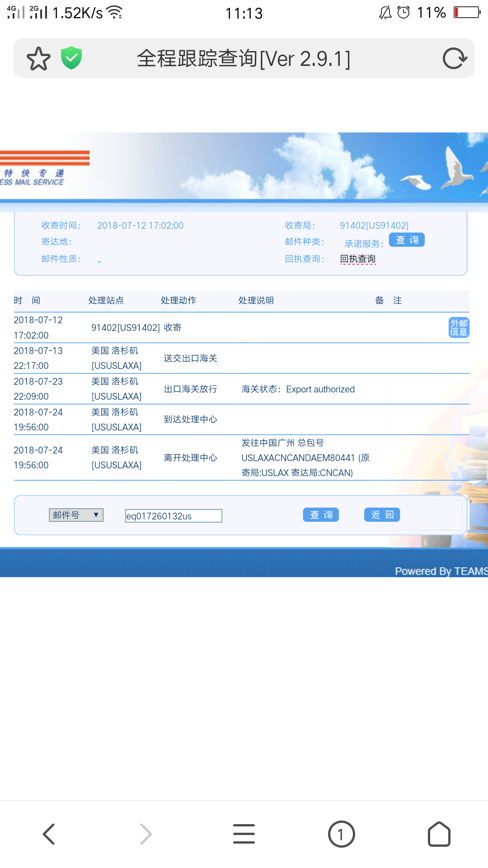The image size is (488, 868).
Task: Tap the muted notification bell icon
Action: tap(385, 13)
